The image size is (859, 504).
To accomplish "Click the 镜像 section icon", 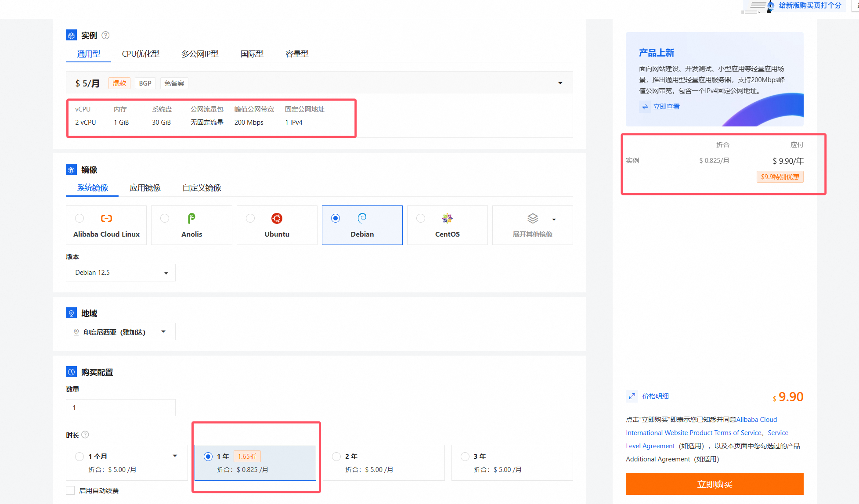I will pos(71,169).
